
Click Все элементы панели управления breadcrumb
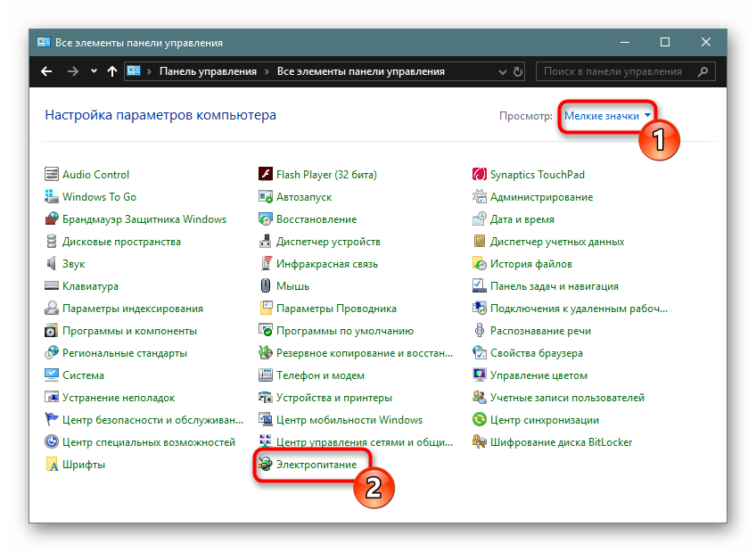click(x=361, y=71)
